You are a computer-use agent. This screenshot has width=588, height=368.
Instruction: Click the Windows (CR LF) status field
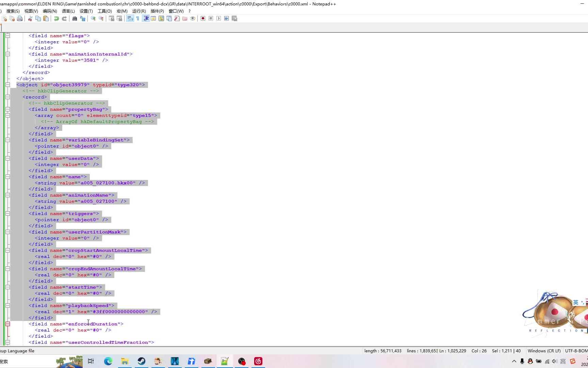(544, 351)
